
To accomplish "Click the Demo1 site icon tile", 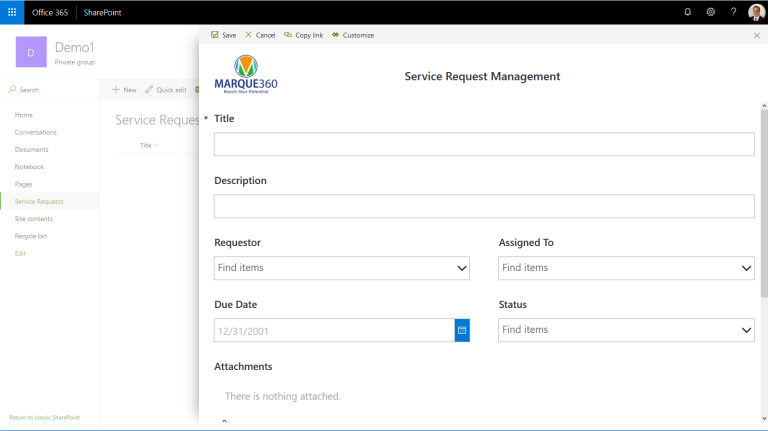I will pos(31,52).
